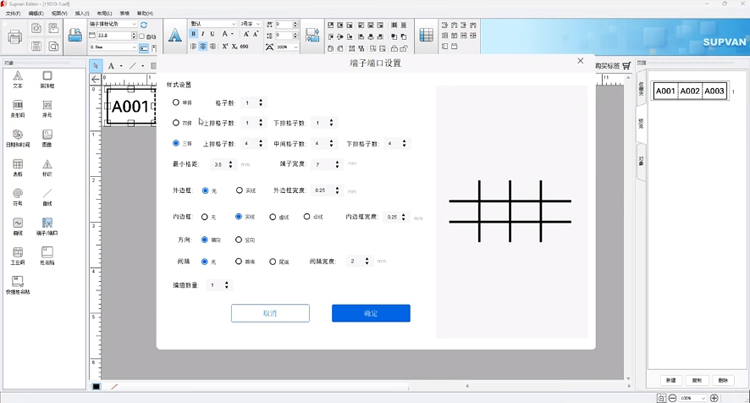Click the Cancel (取消) button

click(x=270, y=313)
